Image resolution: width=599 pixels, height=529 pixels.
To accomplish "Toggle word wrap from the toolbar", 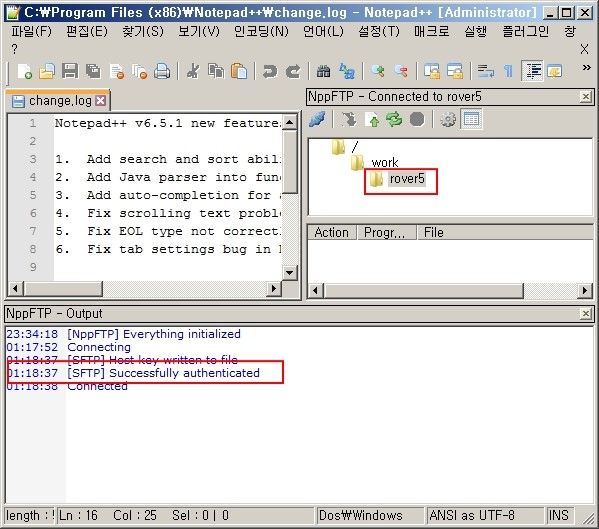I will pyautogui.click(x=486, y=71).
